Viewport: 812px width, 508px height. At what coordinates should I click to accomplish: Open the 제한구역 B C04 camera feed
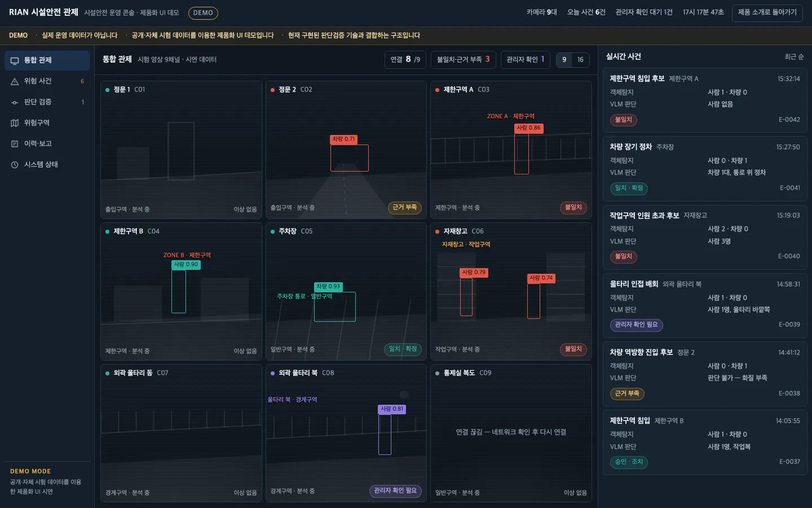181,291
